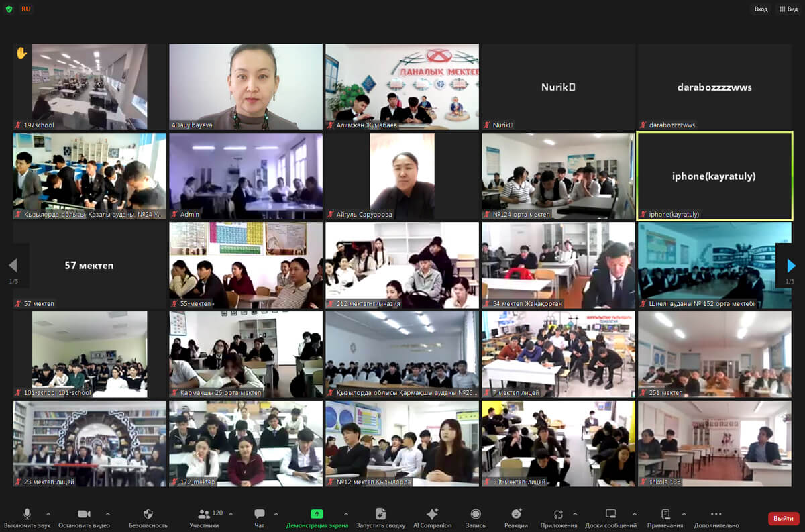Click the green Share Screen icon
Screen dimensions: 805x532
click(x=317, y=514)
